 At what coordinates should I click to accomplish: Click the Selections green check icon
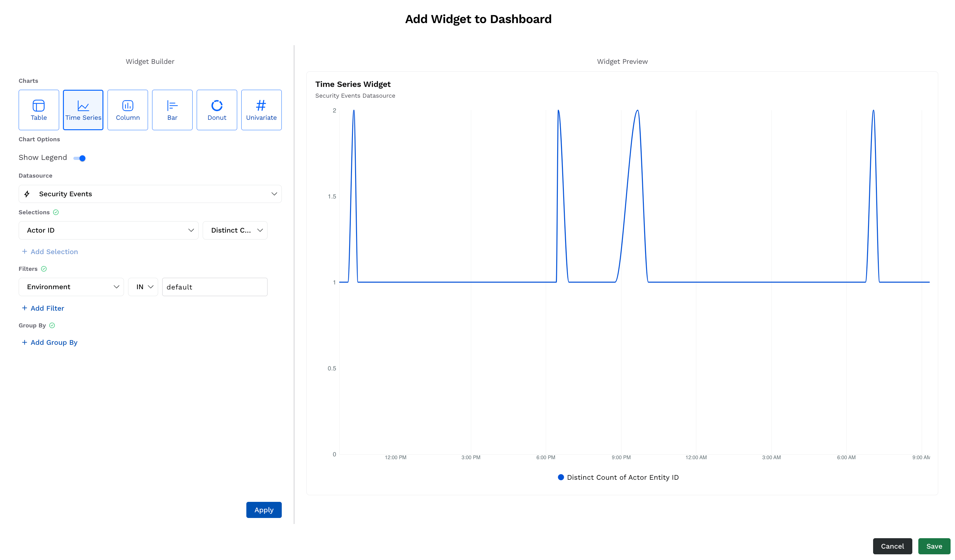tap(56, 212)
